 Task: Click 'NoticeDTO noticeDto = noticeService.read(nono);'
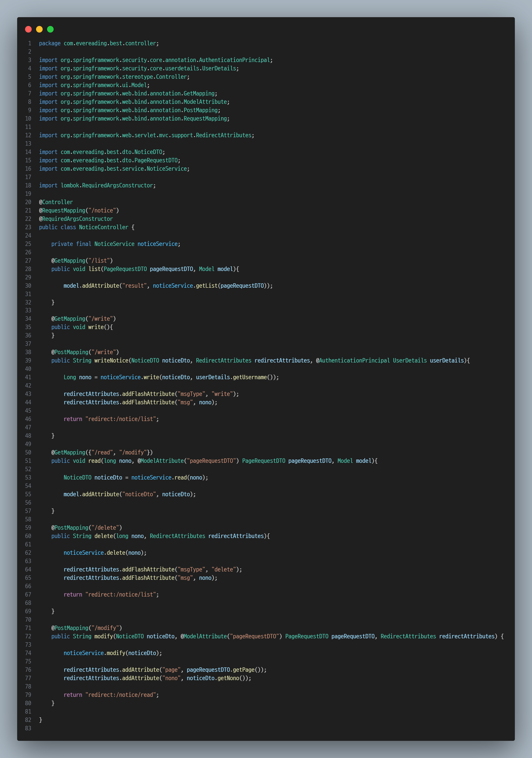coord(136,478)
